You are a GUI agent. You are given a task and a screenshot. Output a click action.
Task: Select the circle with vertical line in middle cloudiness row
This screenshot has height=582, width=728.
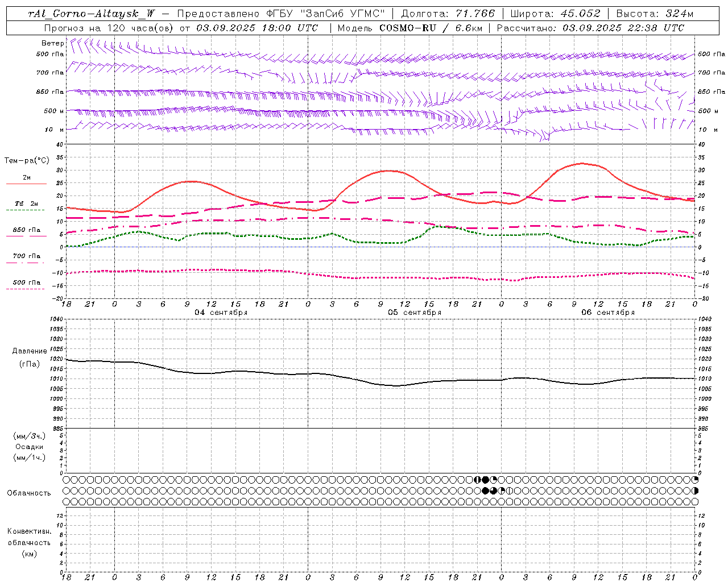[510, 490]
